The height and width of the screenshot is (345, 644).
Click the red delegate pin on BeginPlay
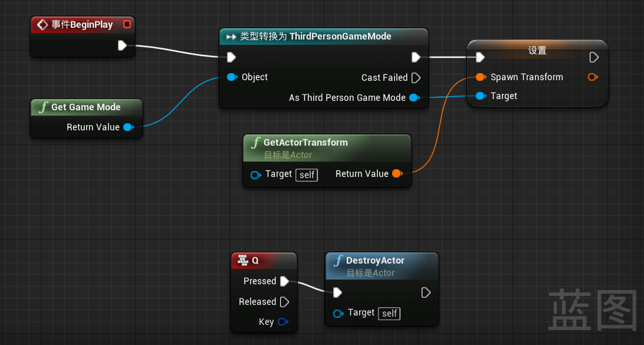(x=127, y=24)
